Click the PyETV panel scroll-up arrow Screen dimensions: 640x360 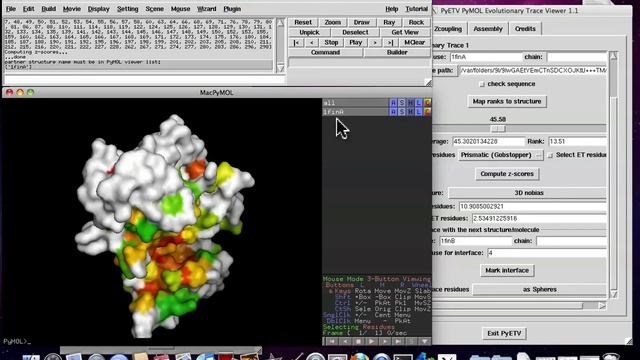613,56
